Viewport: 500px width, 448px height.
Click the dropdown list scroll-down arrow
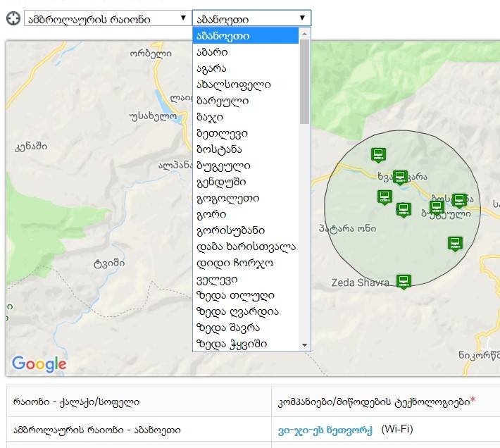[x=304, y=345]
